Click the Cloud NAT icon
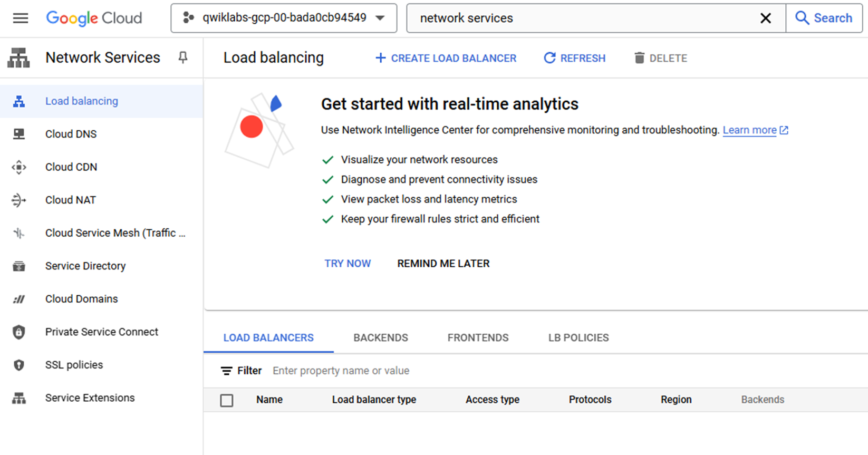 pyautogui.click(x=19, y=200)
